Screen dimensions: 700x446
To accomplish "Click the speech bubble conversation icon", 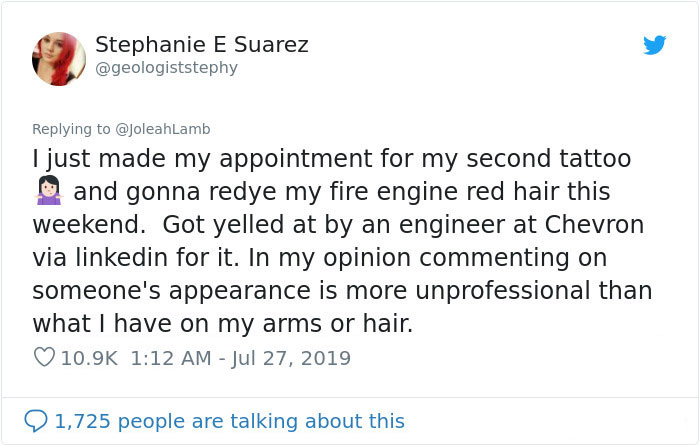I will coord(36,421).
